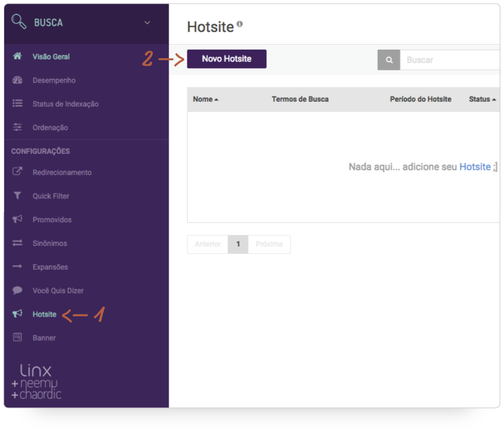504x437 pixels.
Task: Open Você Quis Dizer settings
Action: tap(58, 291)
